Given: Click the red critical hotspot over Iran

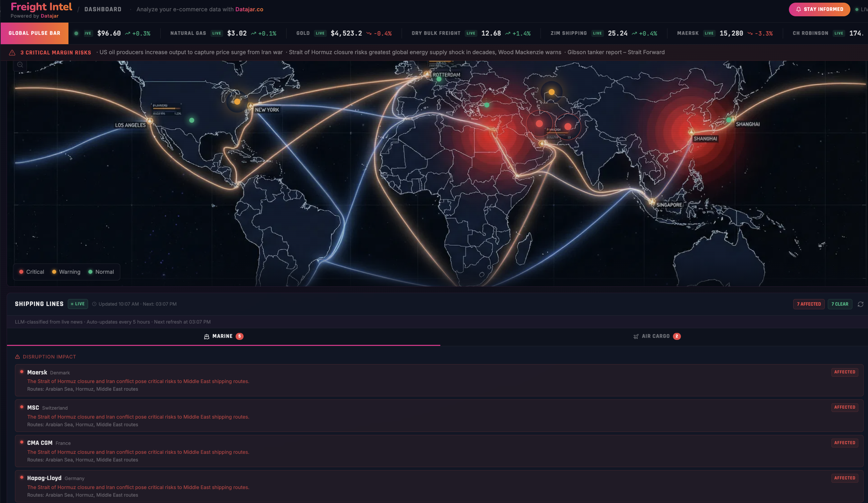Looking at the screenshot, I should click(539, 124).
